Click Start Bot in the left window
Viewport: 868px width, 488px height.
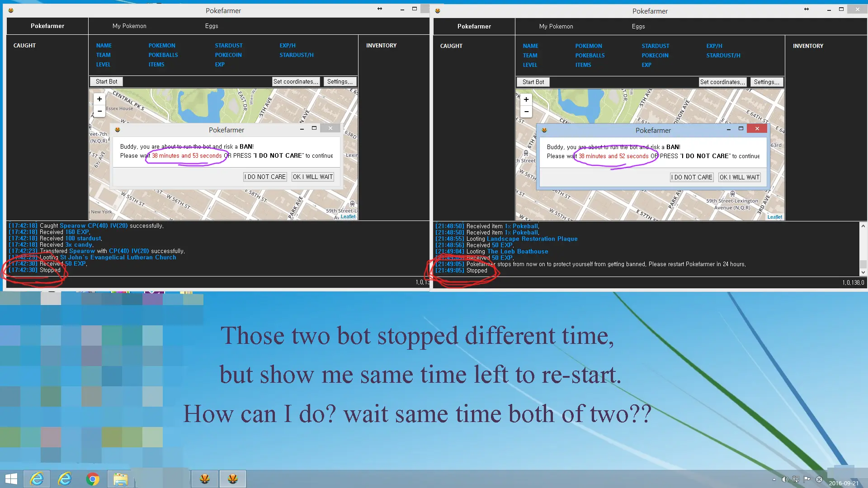click(x=106, y=81)
